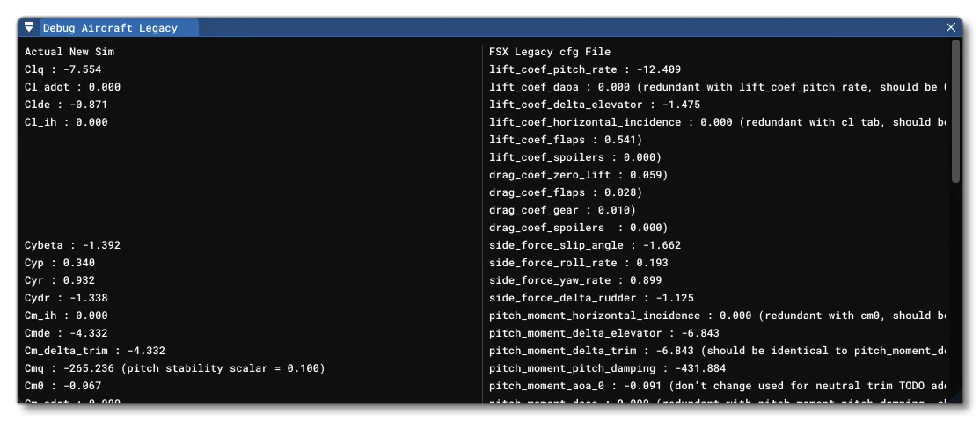
Task: Click the Actual New Sim heading
Action: 69,52
